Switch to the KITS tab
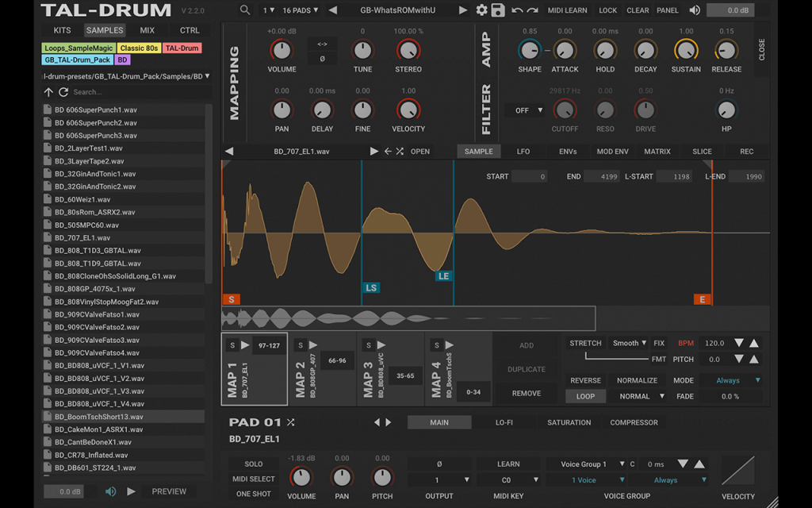Viewport: 812px width, 508px height. (x=62, y=30)
